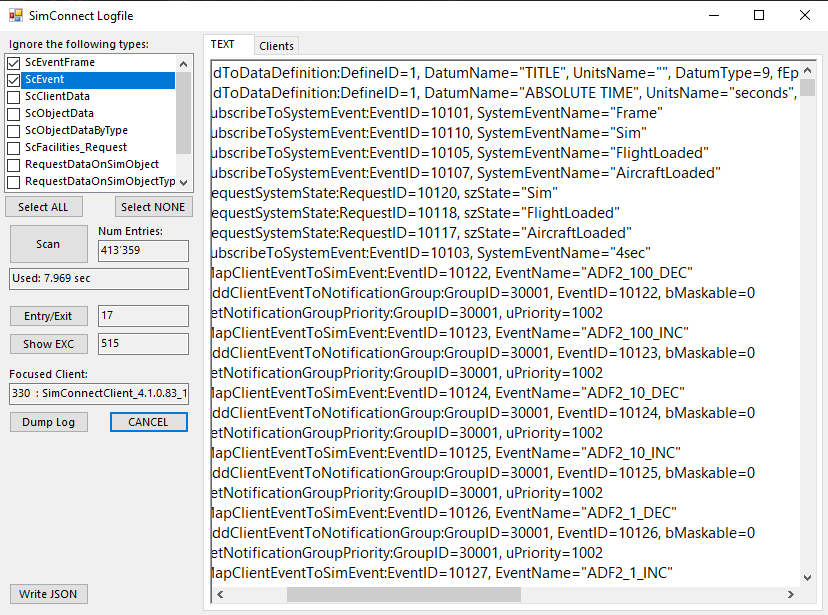Click the horizontal scrollbar thumb

tap(404, 594)
